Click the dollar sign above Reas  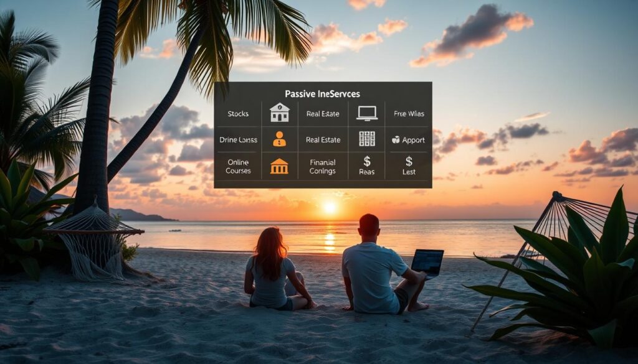coord(367,162)
